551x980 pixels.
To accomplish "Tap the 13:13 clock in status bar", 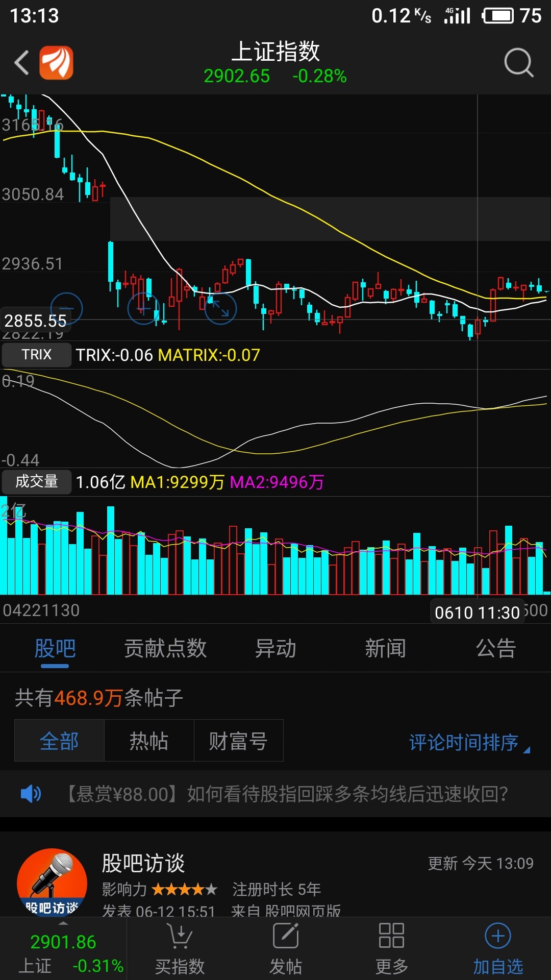I will [x=35, y=16].
